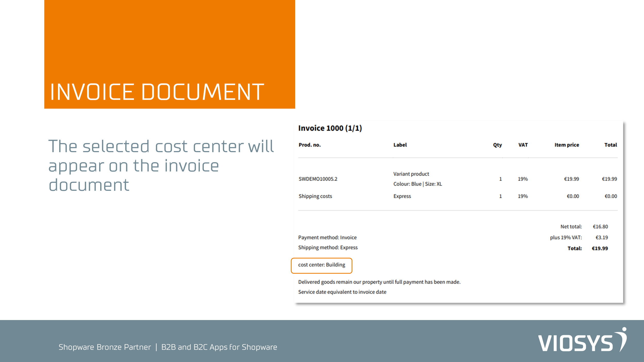The image size is (644, 362).
Task: Click the 'Delivered goods remain our property' line
Action: (379, 282)
